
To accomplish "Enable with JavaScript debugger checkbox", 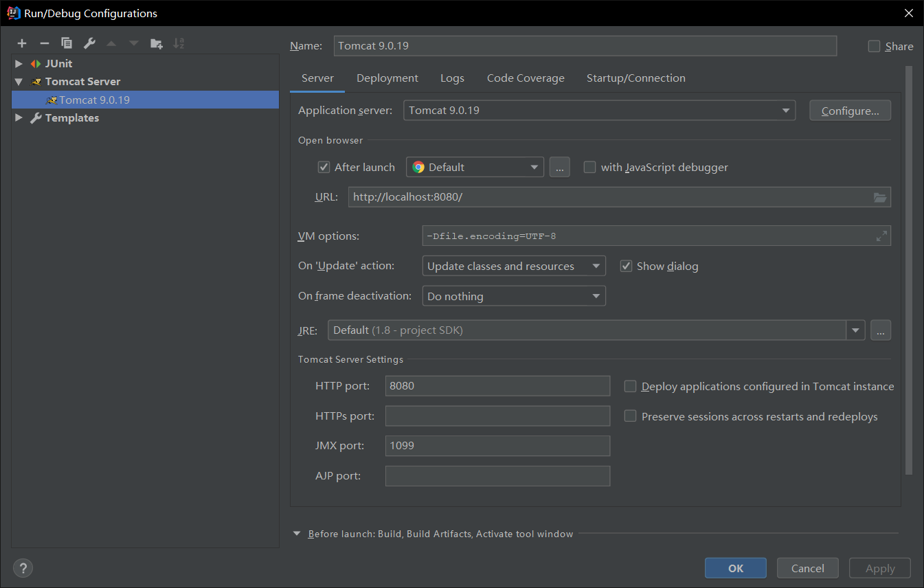I will (x=589, y=167).
